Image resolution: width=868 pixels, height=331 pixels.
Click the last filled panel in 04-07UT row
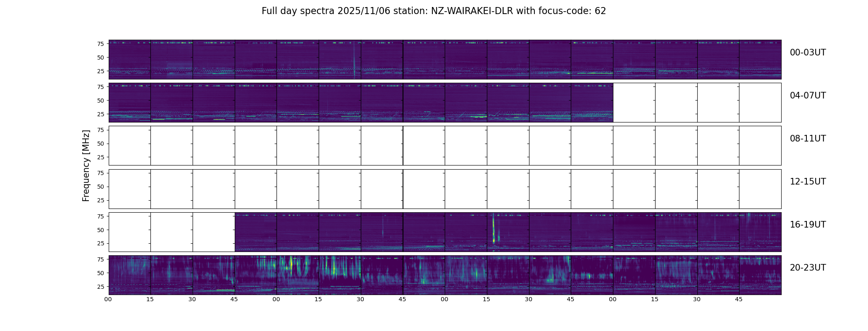click(592, 103)
